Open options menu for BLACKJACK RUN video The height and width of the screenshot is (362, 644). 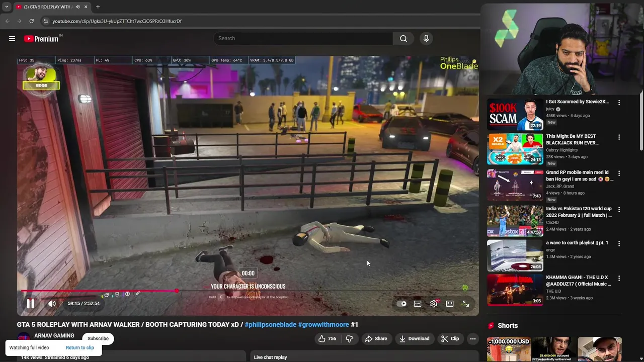(619, 137)
